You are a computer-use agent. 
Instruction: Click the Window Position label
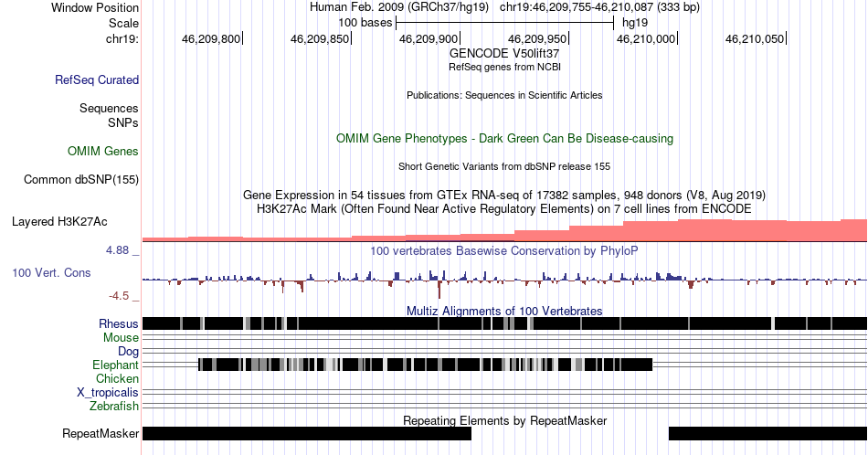coord(95,7)
